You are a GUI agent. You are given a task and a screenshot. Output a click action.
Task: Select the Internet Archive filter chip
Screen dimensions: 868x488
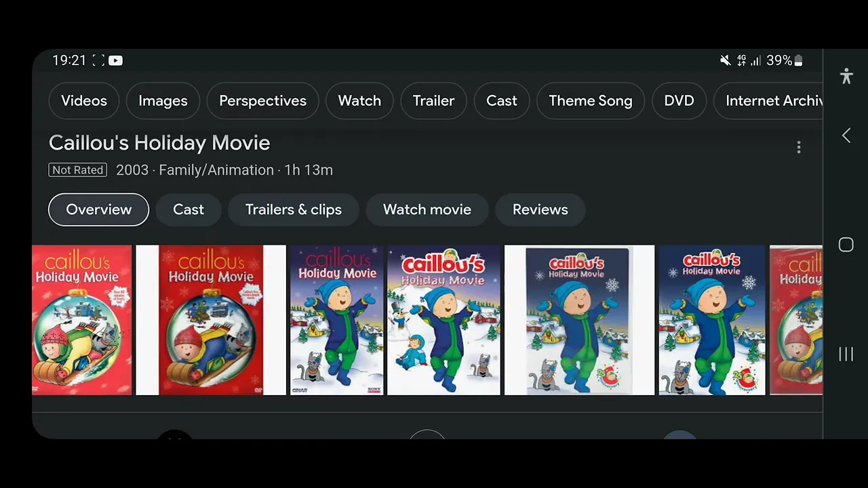(x=768, y=101)
